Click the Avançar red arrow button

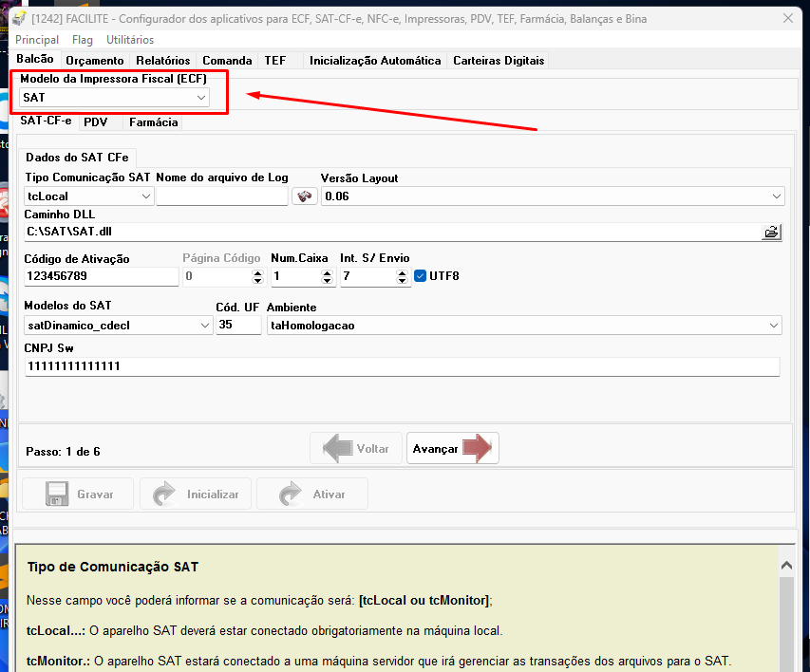453,449
